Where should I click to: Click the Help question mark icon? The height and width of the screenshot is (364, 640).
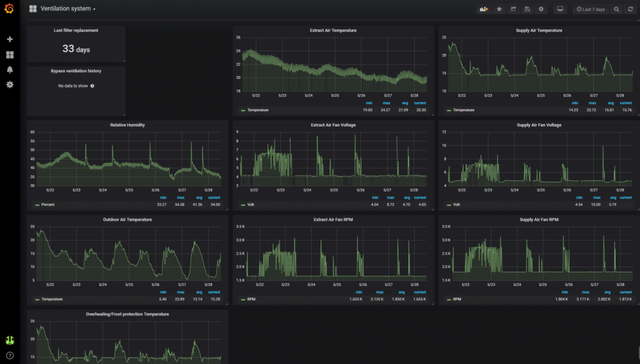pos(10,355)
